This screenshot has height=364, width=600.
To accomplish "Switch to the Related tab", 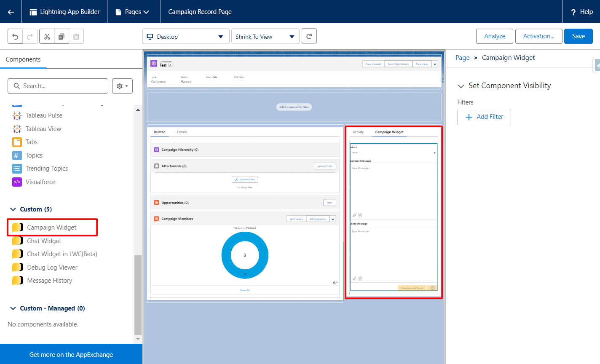I will (x=160, y=132).
